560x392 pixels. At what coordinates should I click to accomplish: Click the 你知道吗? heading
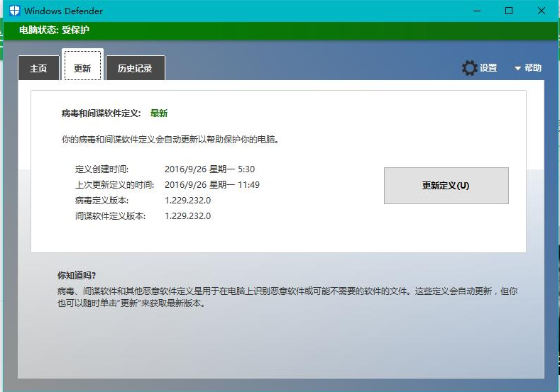point(76,275)
